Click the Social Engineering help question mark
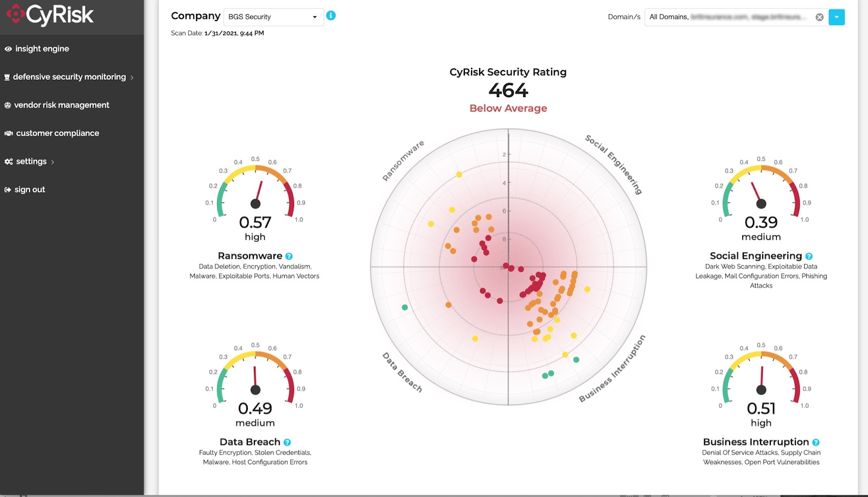The image size is (868, 497). (x=809, y=256)
